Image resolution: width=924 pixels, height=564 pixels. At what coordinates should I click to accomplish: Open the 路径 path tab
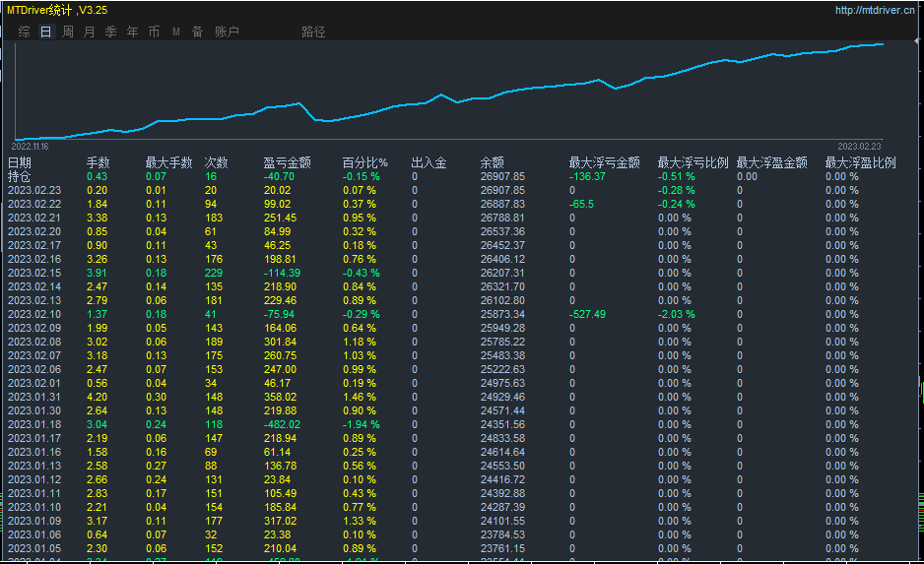point(313,31)
